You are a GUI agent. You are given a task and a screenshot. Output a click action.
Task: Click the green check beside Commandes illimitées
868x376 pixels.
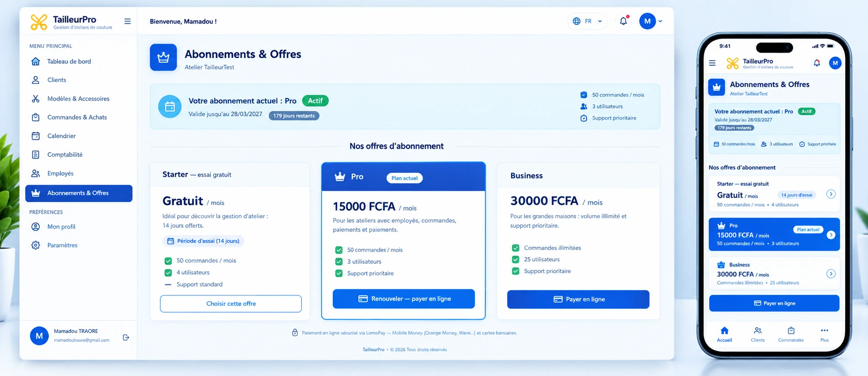click(516, 248)
